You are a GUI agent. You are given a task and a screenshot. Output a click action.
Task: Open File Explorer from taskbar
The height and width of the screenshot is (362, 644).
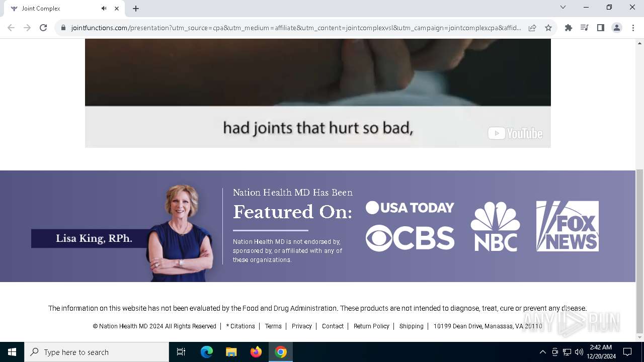231,352
